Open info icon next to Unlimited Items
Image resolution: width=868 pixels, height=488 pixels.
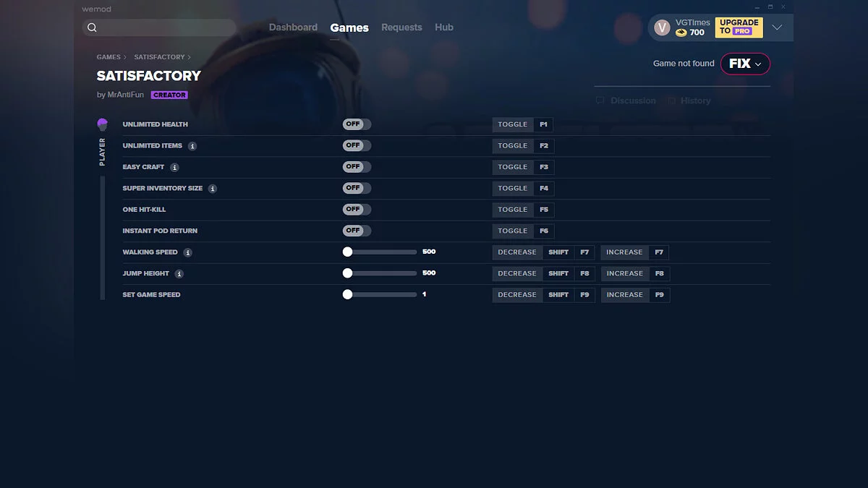(192, 146)
